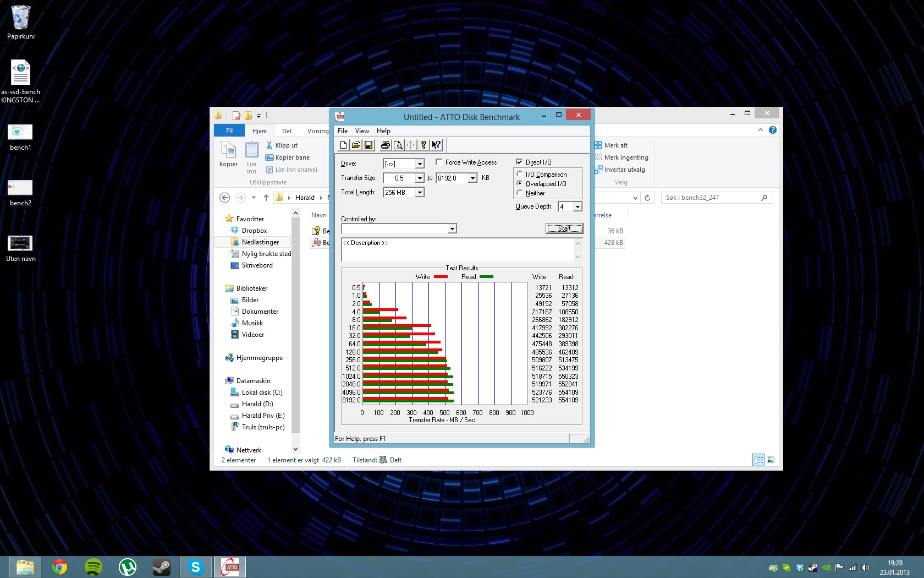Choose the Neither radio option
Viewport: 924px width, 578px height.
click(x=520, y=193)
